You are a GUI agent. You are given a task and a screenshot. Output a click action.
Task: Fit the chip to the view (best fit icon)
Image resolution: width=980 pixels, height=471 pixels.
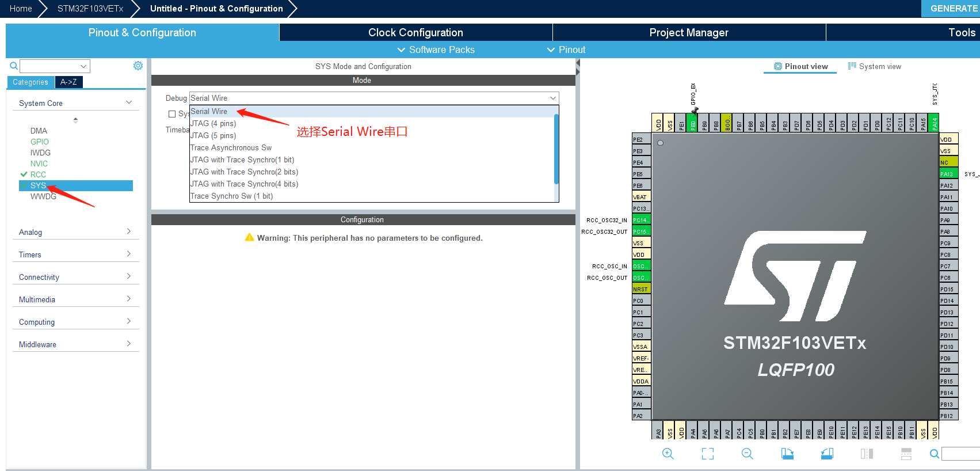pos(708,454)
